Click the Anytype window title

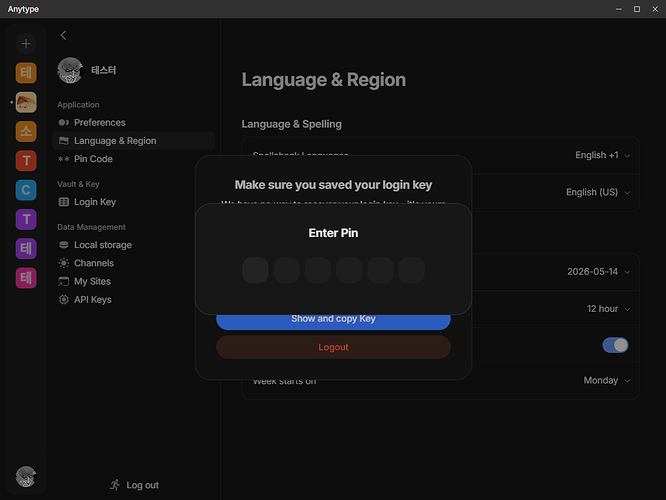click(23, 9)
